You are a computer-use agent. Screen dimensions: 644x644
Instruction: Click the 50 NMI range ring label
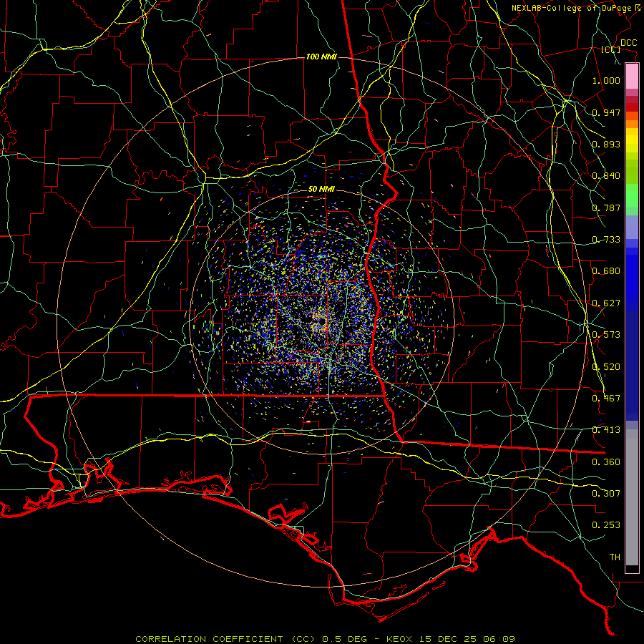click(x=321, y=190)
